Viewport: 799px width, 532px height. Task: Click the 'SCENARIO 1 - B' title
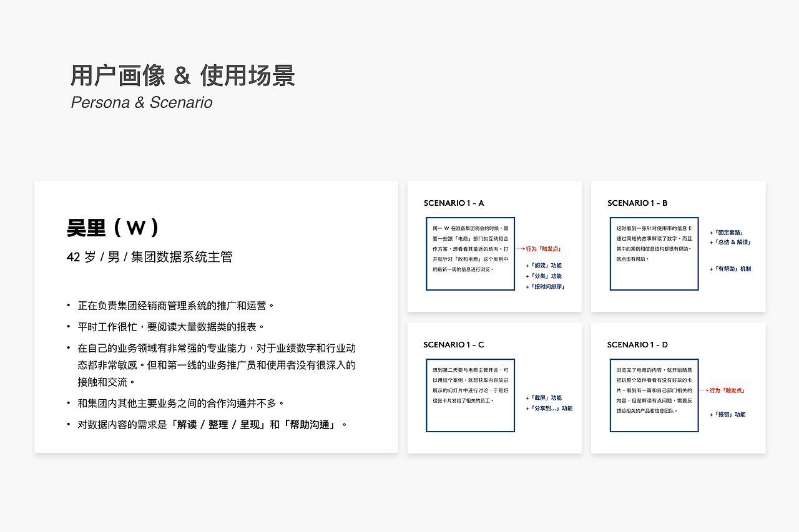pyautogui.click(x=637, y=203)
